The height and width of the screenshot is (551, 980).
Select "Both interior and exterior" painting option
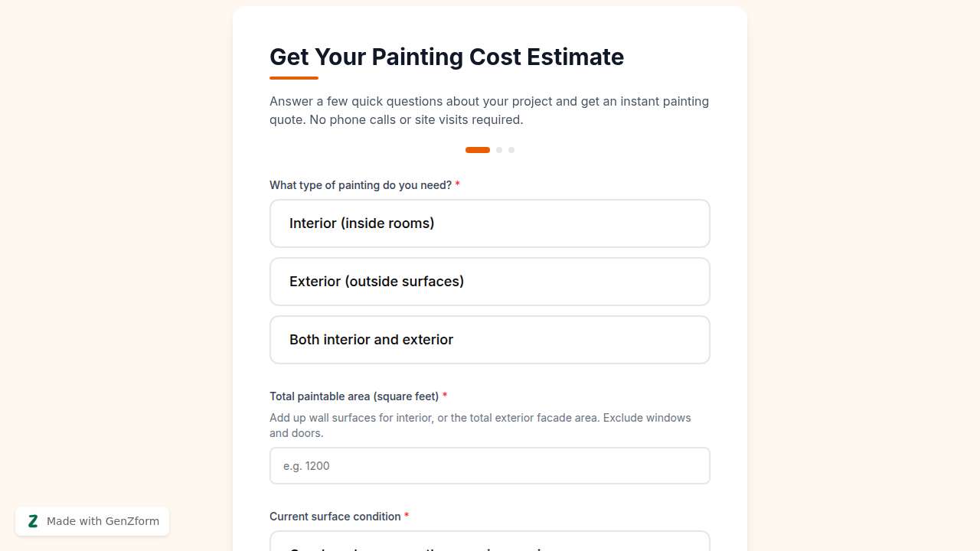490,340
